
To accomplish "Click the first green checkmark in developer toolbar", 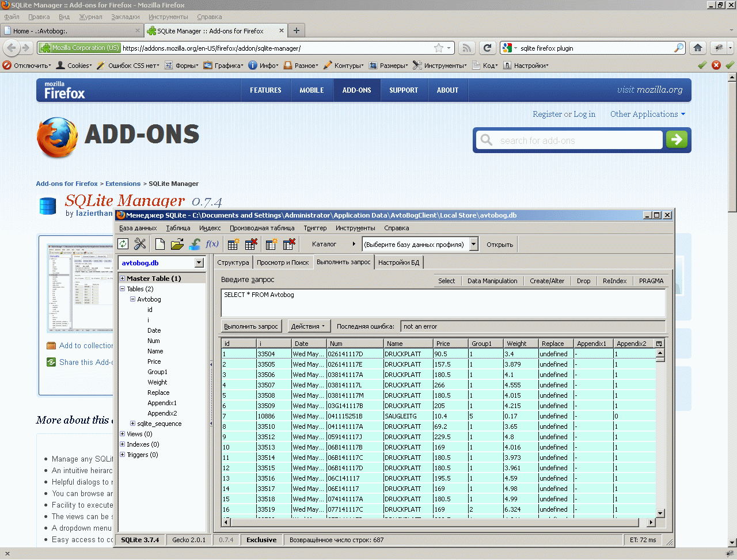I will tap(702, 65).
